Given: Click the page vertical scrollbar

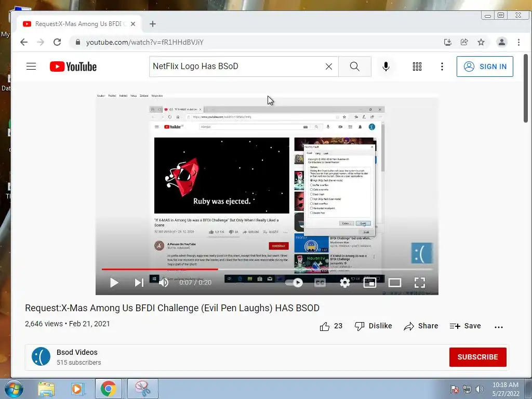Looking at the screenshot, I should [x=526, y=88].
